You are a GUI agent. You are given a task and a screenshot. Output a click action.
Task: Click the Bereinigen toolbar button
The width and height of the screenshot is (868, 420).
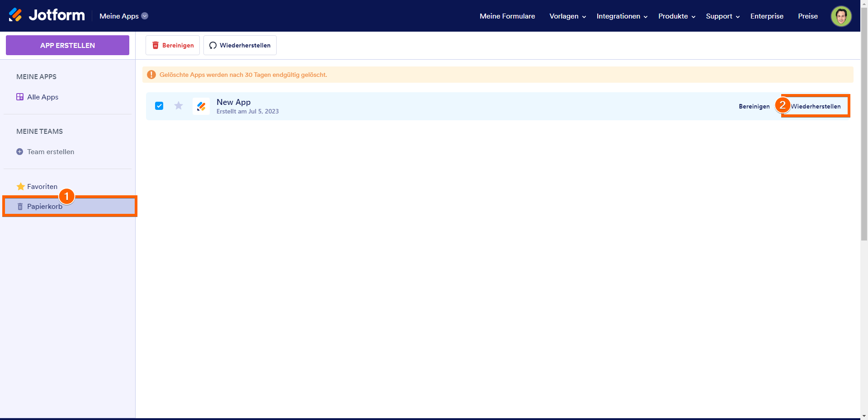(x=173, y=45)
